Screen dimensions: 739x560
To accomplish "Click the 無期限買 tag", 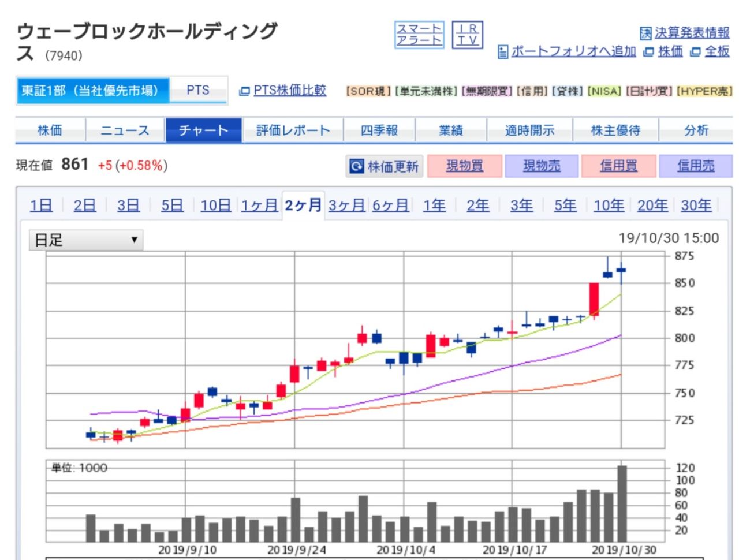I will 487,91.
